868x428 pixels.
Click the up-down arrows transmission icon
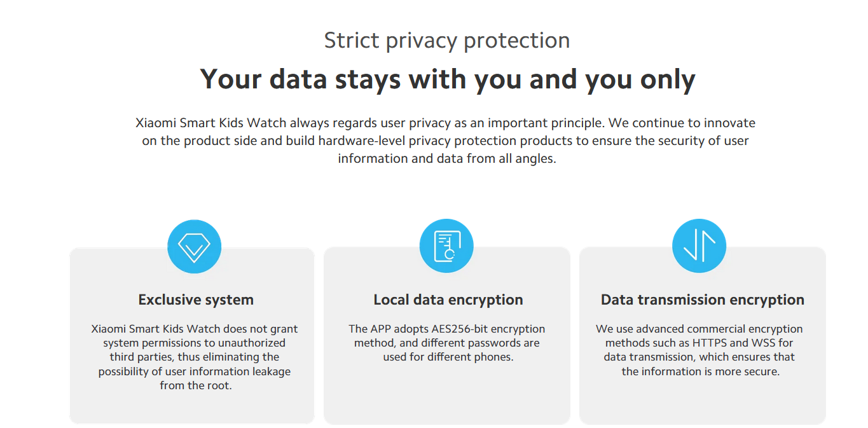coord(699,247)
